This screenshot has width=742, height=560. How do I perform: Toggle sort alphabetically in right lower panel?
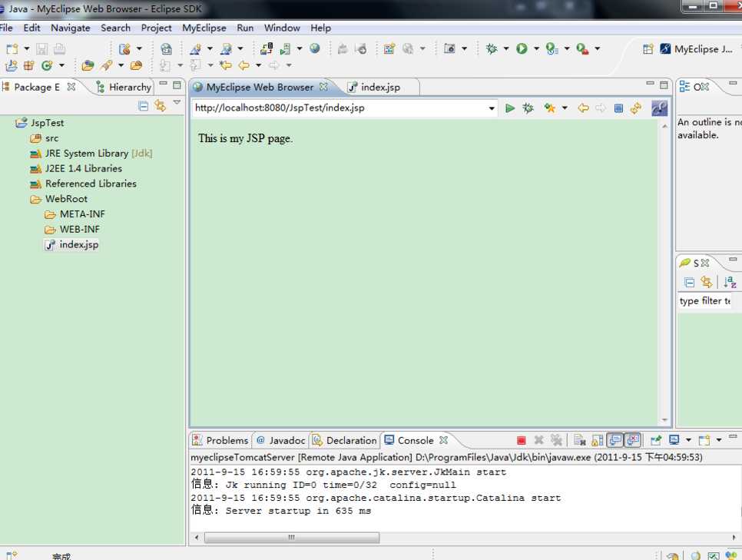(x=730, y=283)
